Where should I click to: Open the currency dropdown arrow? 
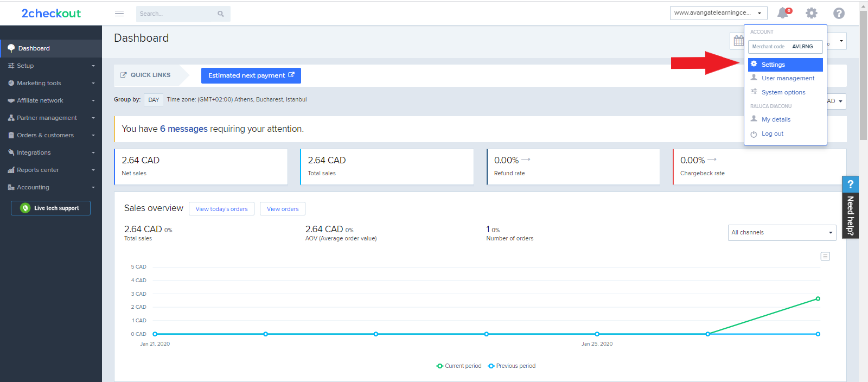(x=840, y=101)
